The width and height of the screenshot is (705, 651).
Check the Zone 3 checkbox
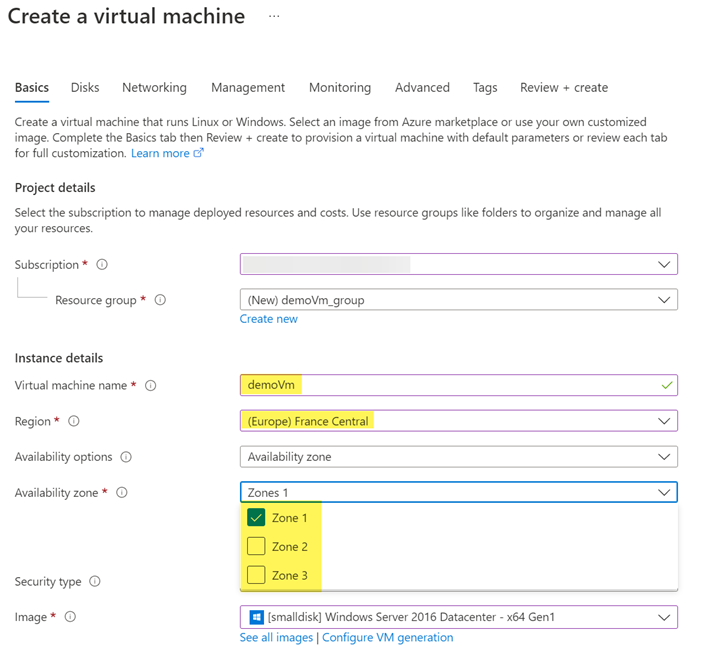tap(256, 575)
